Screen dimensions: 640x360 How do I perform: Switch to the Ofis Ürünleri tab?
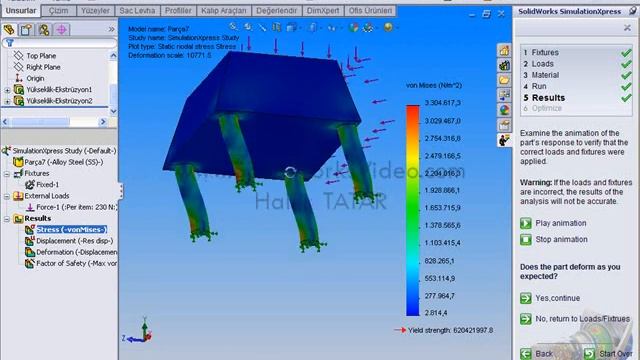tap(370, 11)
